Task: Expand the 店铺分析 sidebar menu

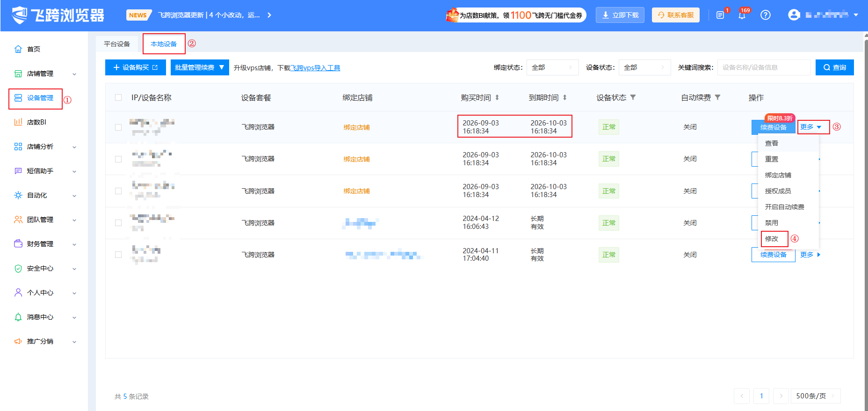Action: click(x=74, y=147)
